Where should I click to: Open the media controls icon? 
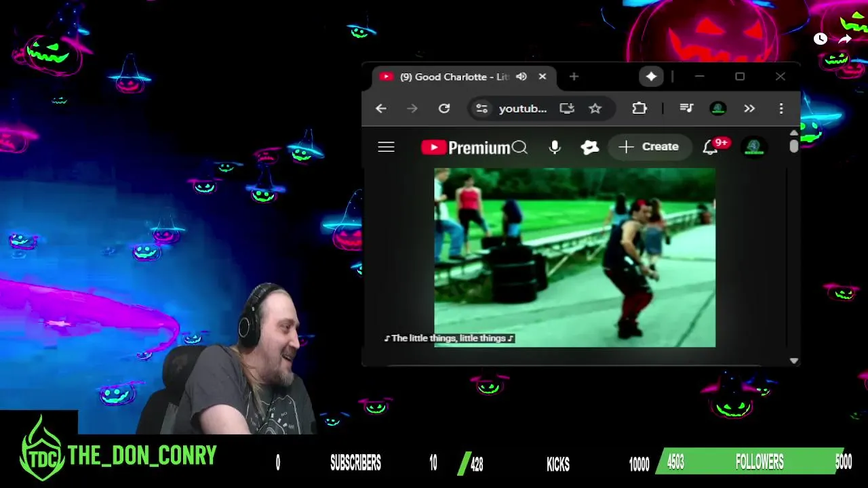pos(686,108)
